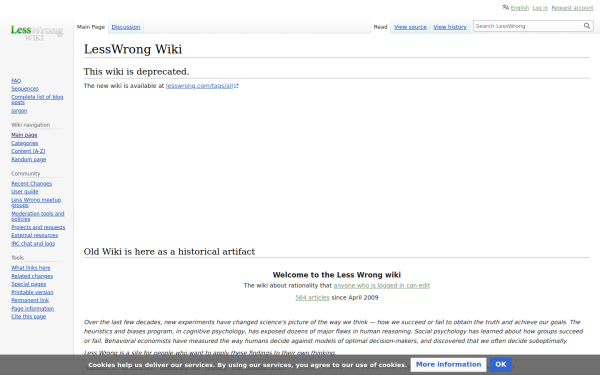Open the Special pages link
Screen dimensions: 600x375
click(28, 284)
